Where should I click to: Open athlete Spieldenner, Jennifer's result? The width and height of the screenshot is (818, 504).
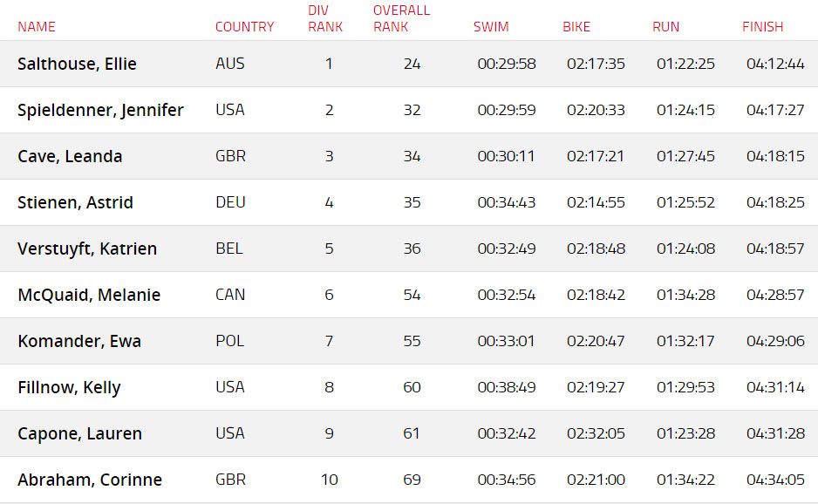pos(100,110)
